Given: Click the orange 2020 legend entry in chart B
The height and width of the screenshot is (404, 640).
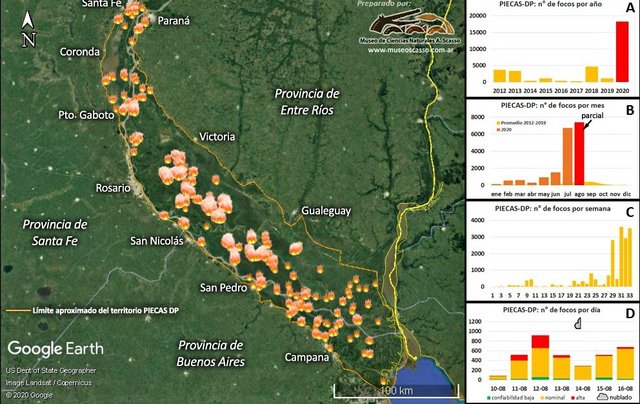Looking at the screenshot, I should pos(504,129).
